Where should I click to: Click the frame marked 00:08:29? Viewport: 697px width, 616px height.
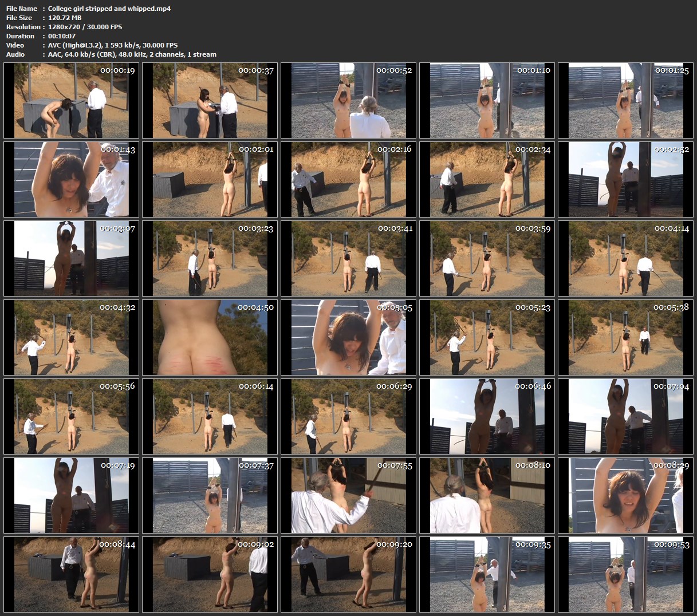(626, 496)
